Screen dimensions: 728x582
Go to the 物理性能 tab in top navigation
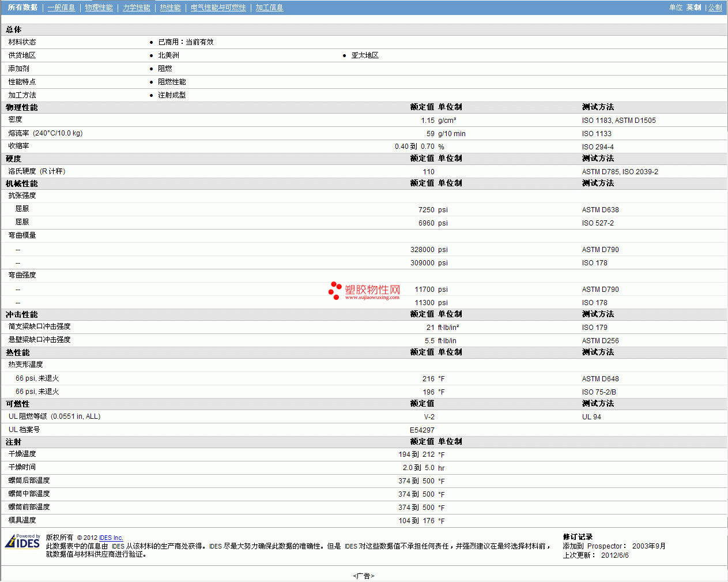[x=99, y=7]
